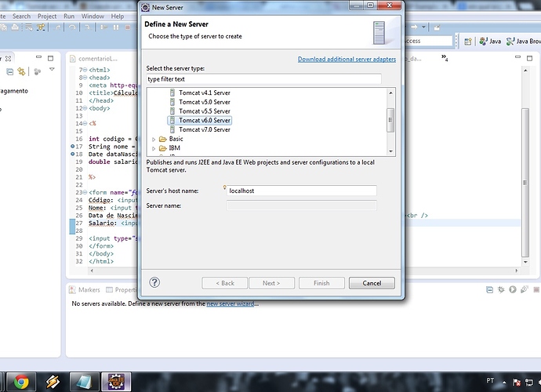Viewport: 541px width, 392px height.
Task: Start the server icon in Servers view
Action: [513, 290]
